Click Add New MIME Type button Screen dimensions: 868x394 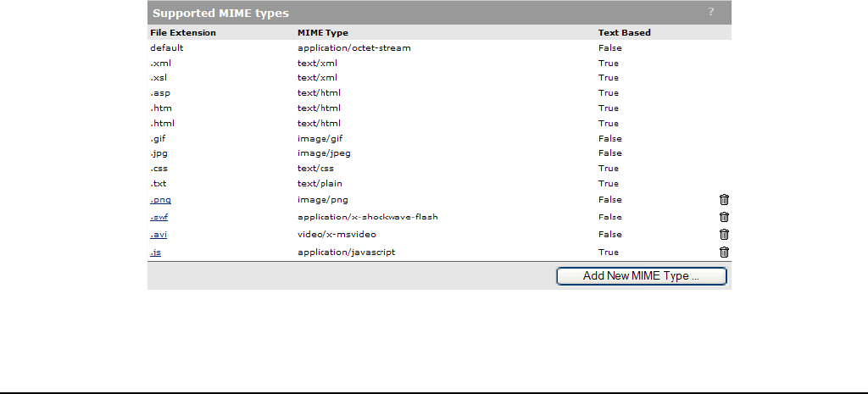[641, 276]
